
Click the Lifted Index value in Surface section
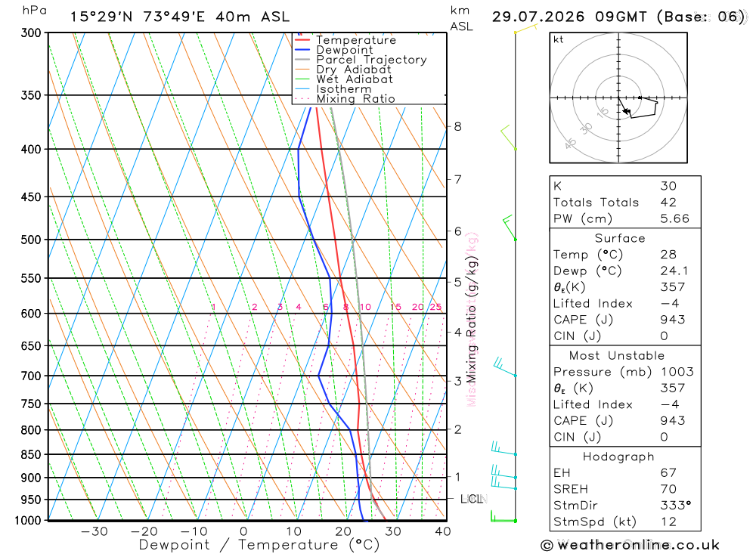click(x=670, y=304)
